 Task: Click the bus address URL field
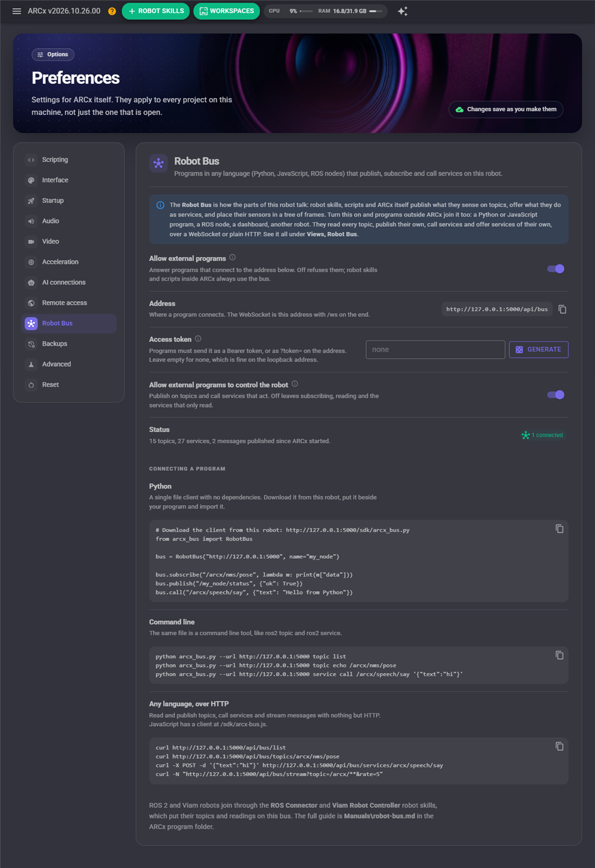[497, 309]
